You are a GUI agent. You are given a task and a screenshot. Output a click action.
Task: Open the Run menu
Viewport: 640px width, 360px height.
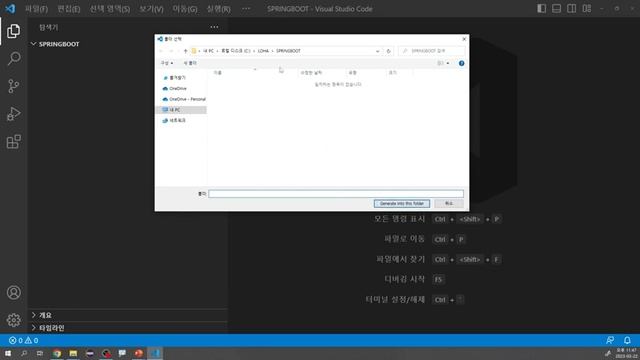pyautogui.click(x=218, y=9)
